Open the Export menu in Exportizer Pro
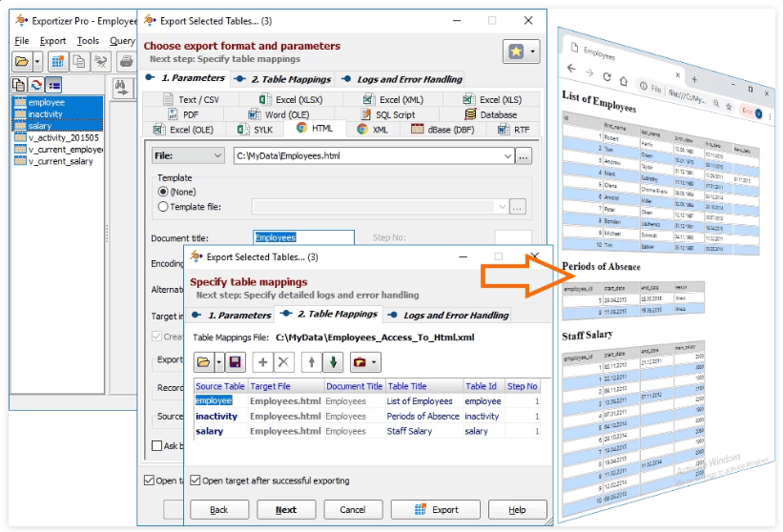The width and height of the screenshot is (783, 532). (x=52, y=41)
